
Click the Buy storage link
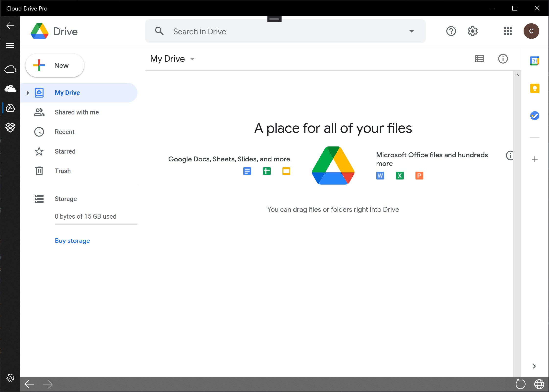[x=72, y=241]
